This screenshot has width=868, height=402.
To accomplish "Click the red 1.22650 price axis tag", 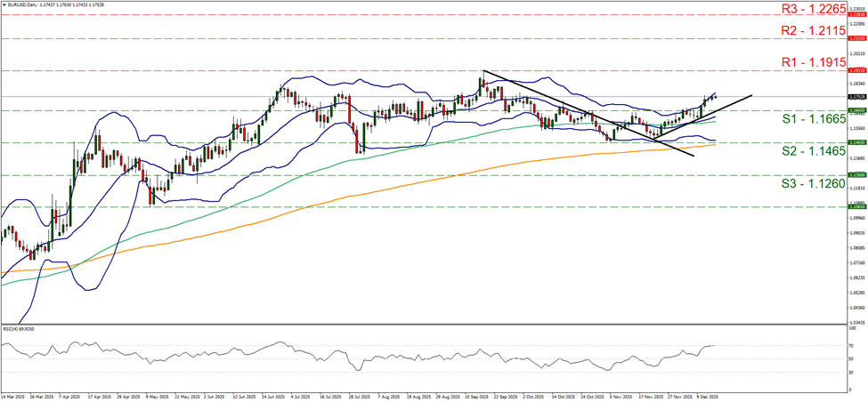I will tap(856, 14).
